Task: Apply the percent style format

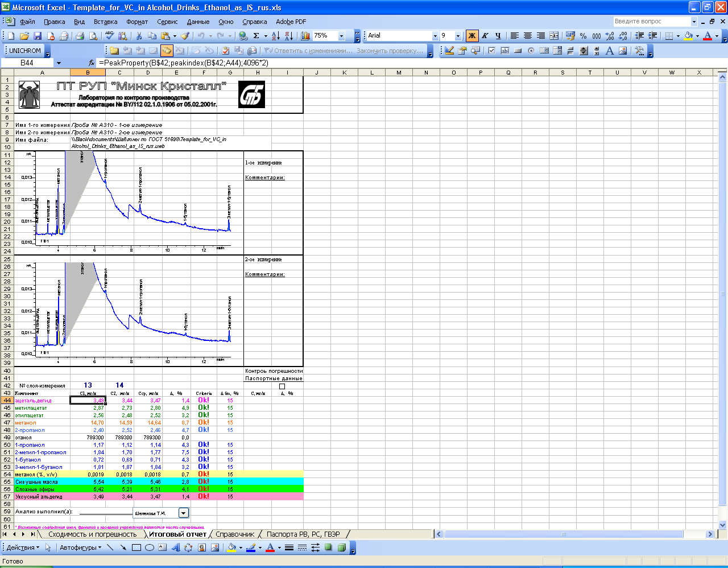Action: tap(584, 36)
